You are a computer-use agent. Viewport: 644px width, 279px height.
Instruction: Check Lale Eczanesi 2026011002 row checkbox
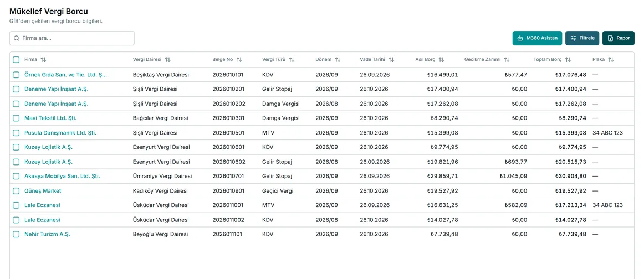pos(16,220)
